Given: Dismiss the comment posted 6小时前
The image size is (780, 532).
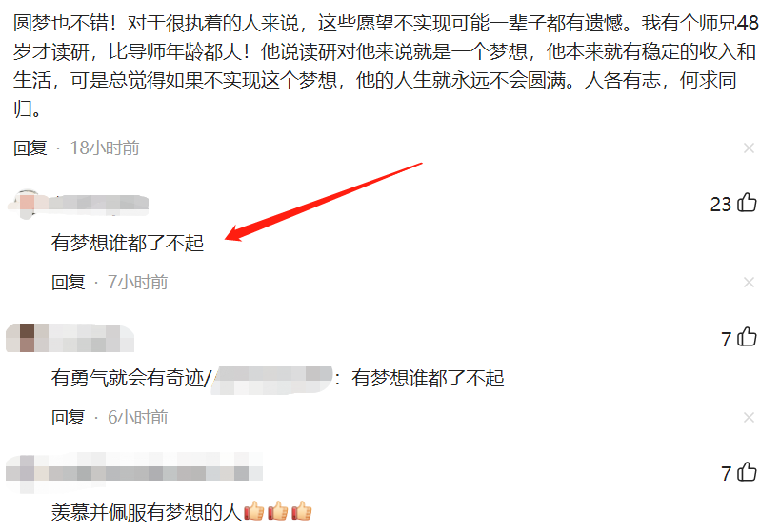Looking at the screenshot, I should [x=749, y=417].
